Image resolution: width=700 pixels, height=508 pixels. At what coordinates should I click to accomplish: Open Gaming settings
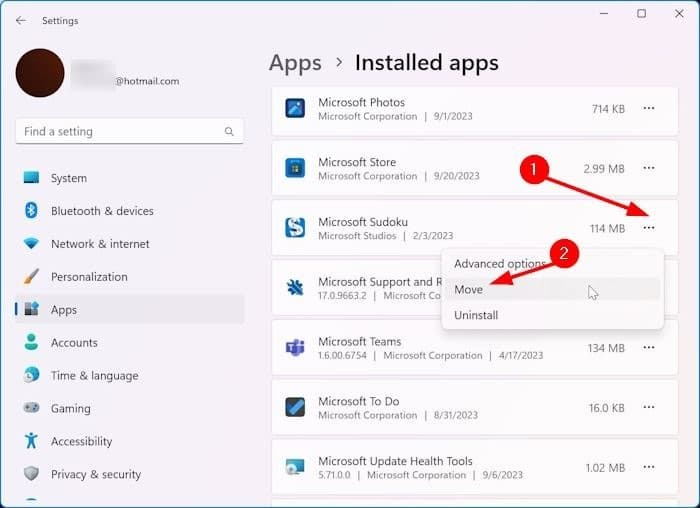(x=129, y=408)
